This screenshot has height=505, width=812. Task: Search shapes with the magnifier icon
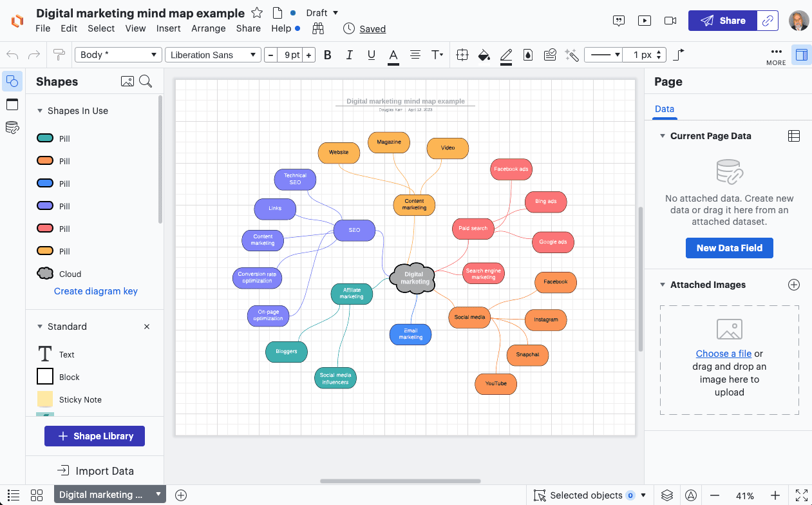146,81
